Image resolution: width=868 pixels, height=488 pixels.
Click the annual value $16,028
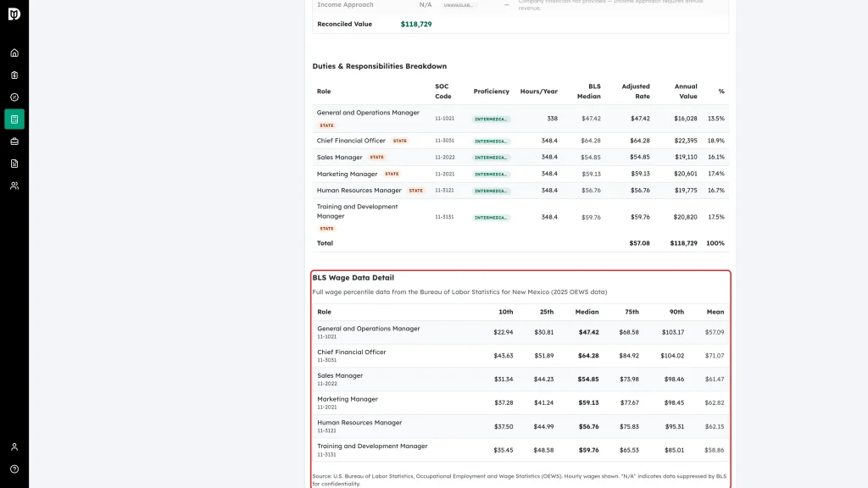point(685,119)
